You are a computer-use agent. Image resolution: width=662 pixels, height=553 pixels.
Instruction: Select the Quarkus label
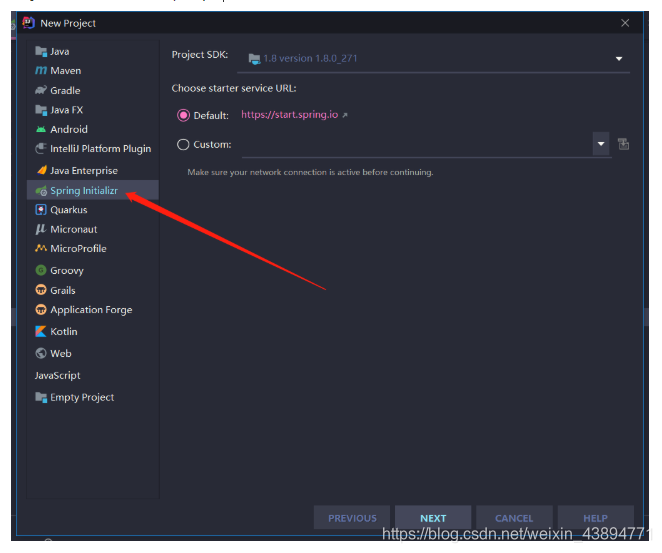69,210
